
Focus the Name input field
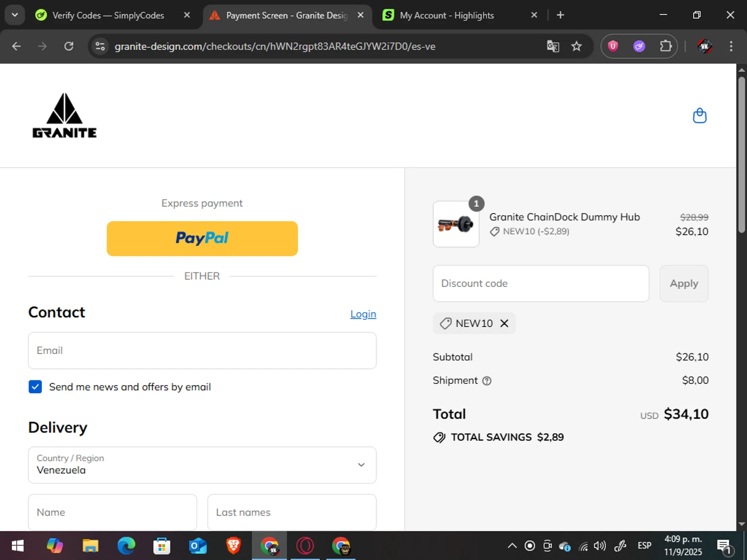point(113,512)
